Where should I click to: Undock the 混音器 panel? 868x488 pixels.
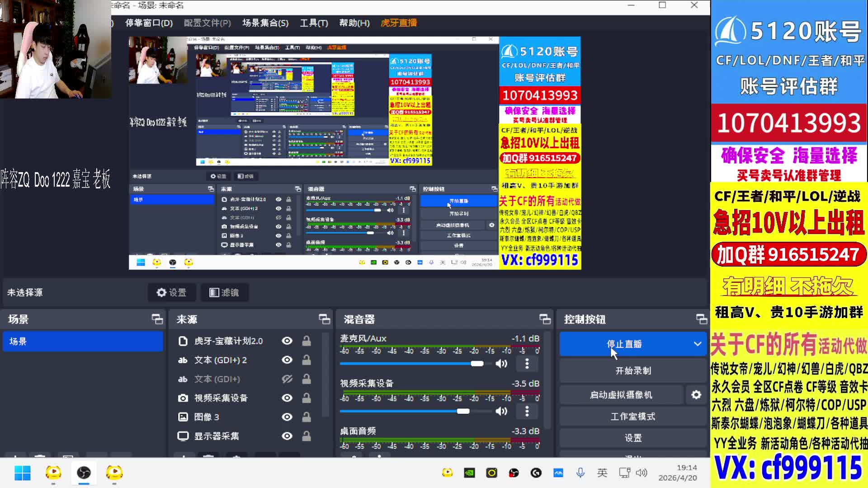545,319
